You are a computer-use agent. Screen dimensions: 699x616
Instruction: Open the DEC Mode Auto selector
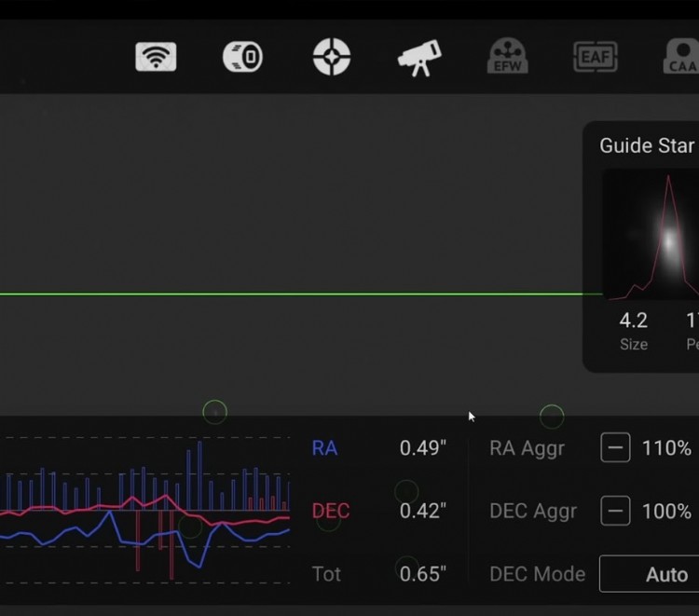(649, 574)
